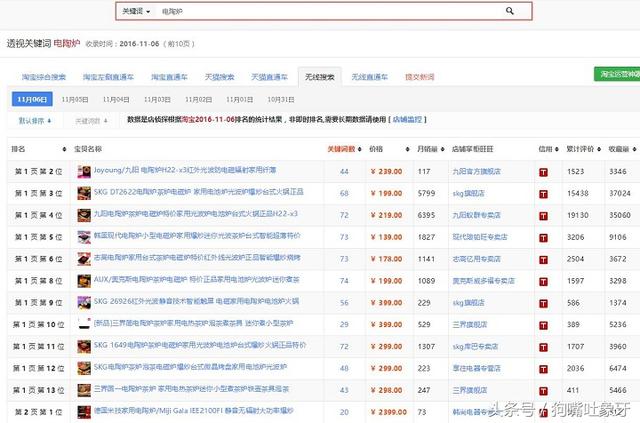Click Tmall T icon in 第1页第6位 row

tap(543, 260)
